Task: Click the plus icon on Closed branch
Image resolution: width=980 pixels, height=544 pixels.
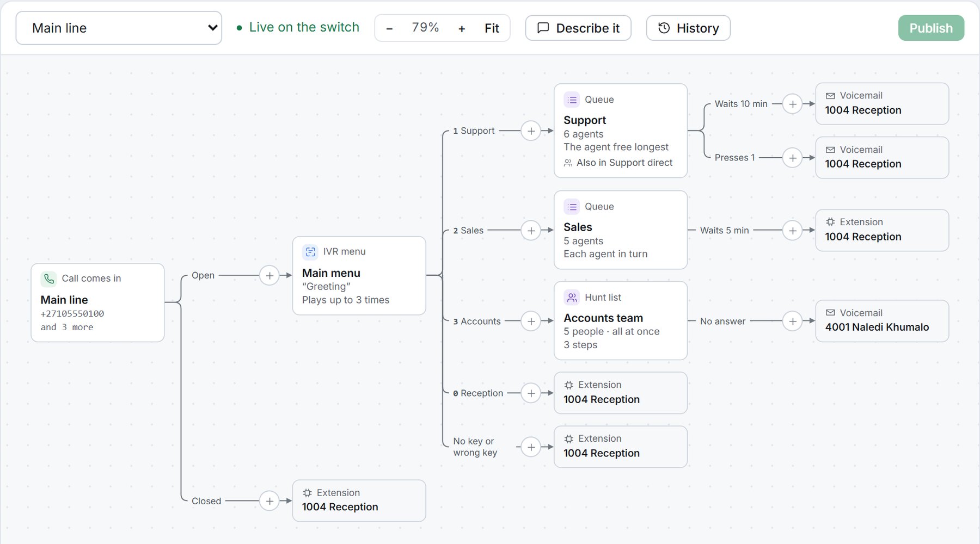Action: point(269,501)
